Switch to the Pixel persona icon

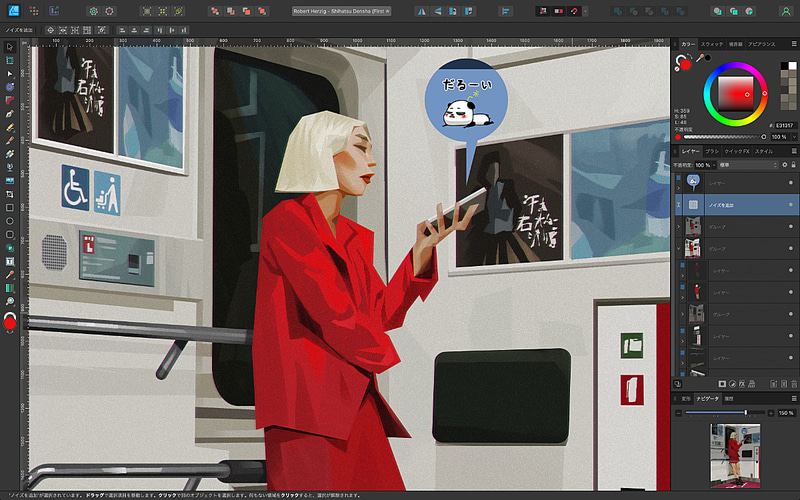[34, 11]
